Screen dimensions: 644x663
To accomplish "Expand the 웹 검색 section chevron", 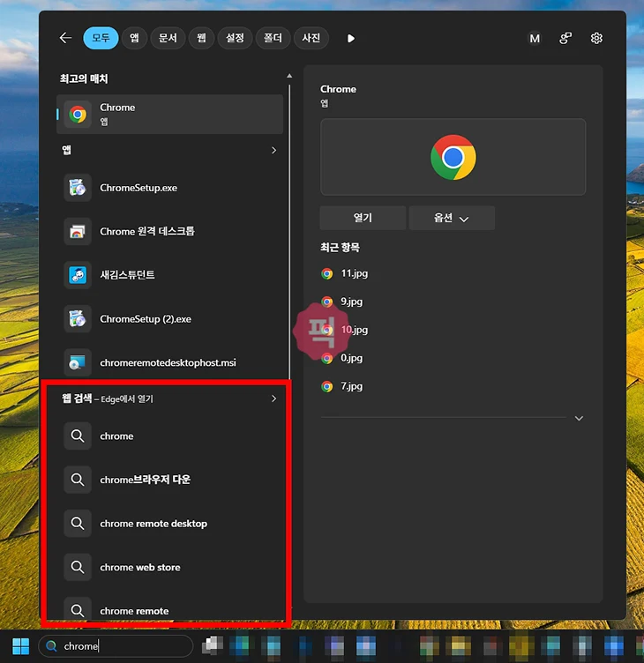I will pyautogui.click(x=273, y=399).
